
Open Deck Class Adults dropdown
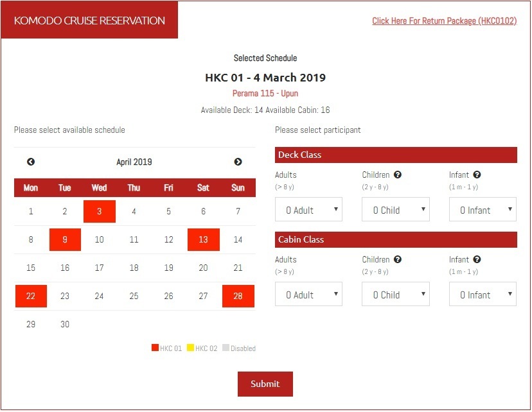pos(308,209)
